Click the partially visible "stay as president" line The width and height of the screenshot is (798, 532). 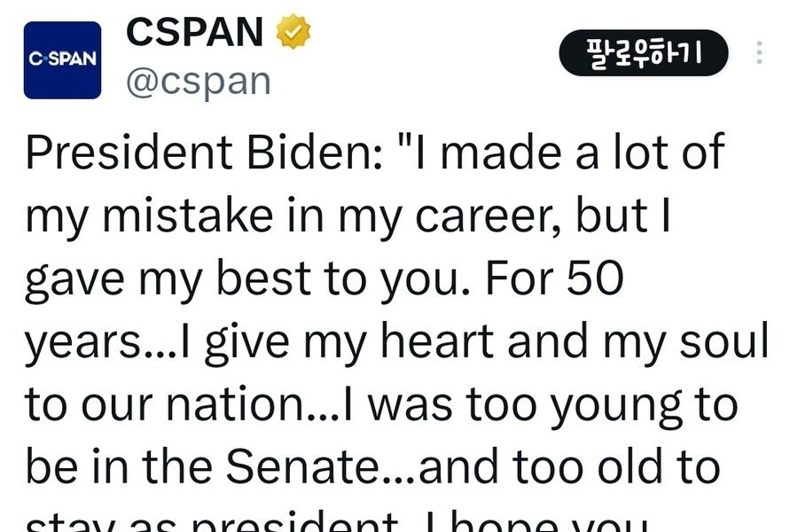coord(222,521)
